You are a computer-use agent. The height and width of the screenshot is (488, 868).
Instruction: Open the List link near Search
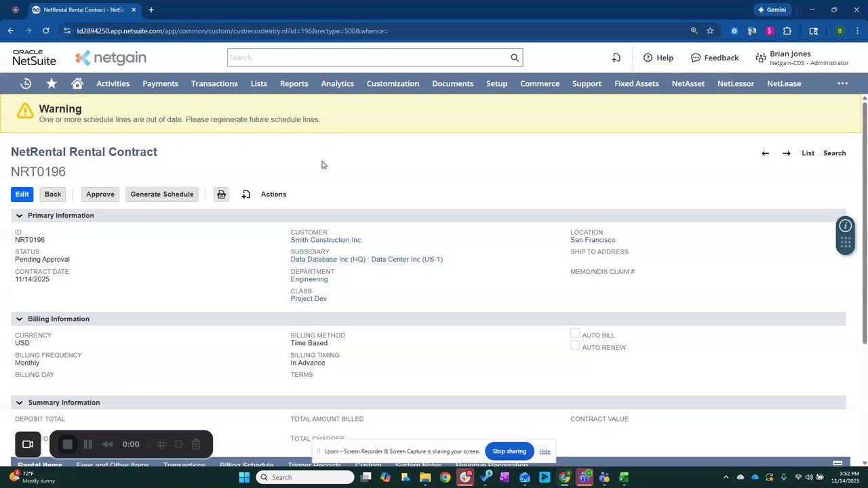808,153
